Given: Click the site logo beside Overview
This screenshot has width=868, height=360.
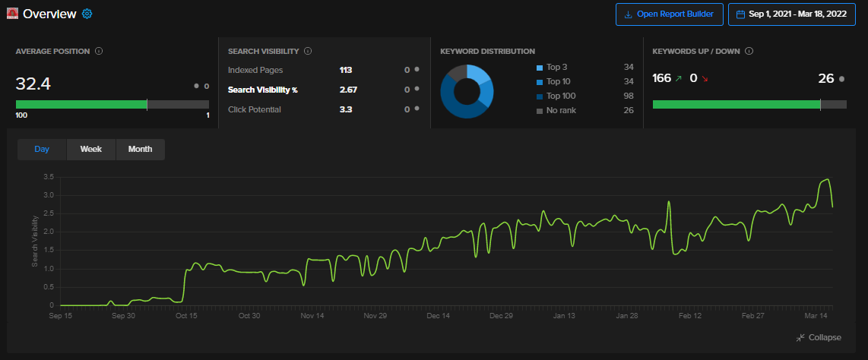Looking at the screenshot, I should click(x=12, y=14).
